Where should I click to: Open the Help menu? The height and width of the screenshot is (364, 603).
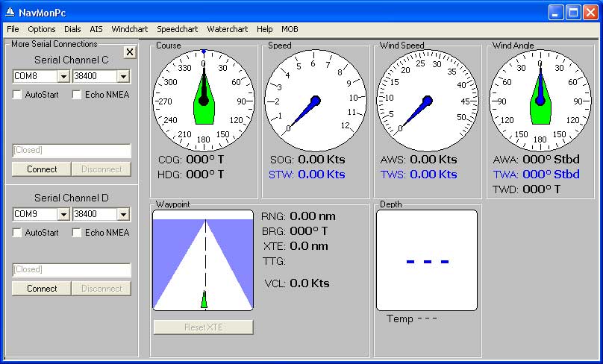(x=265, y=29)
